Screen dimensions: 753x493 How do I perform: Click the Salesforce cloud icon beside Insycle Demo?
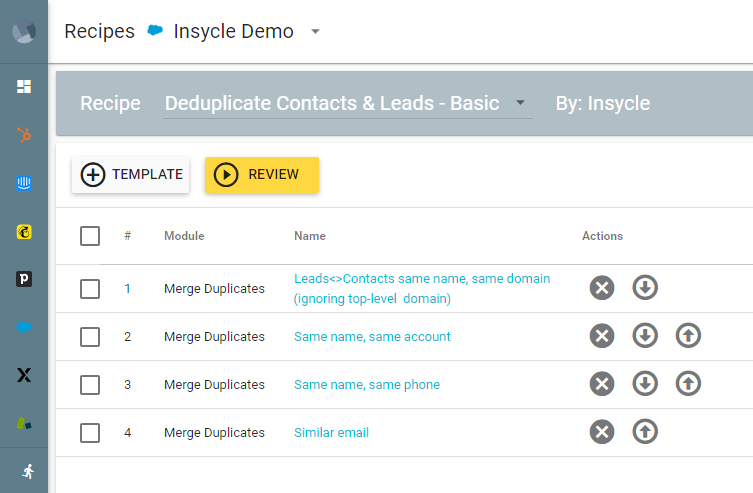(x=155, y=30)
